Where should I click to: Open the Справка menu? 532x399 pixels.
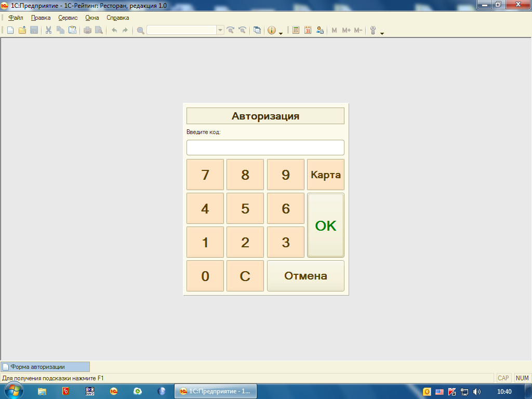click(117, 18)
